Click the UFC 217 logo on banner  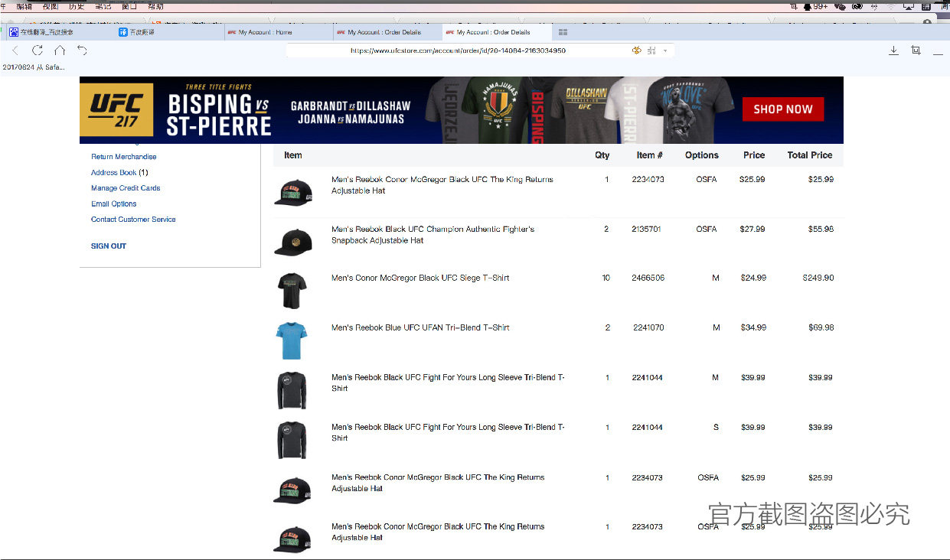(116, 109)
